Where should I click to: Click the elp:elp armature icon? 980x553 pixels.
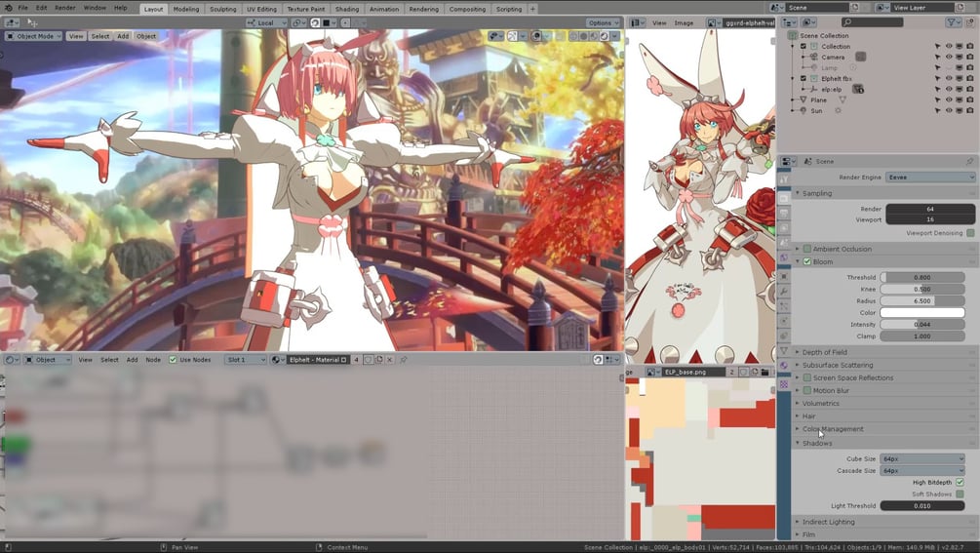coord(814,90)
